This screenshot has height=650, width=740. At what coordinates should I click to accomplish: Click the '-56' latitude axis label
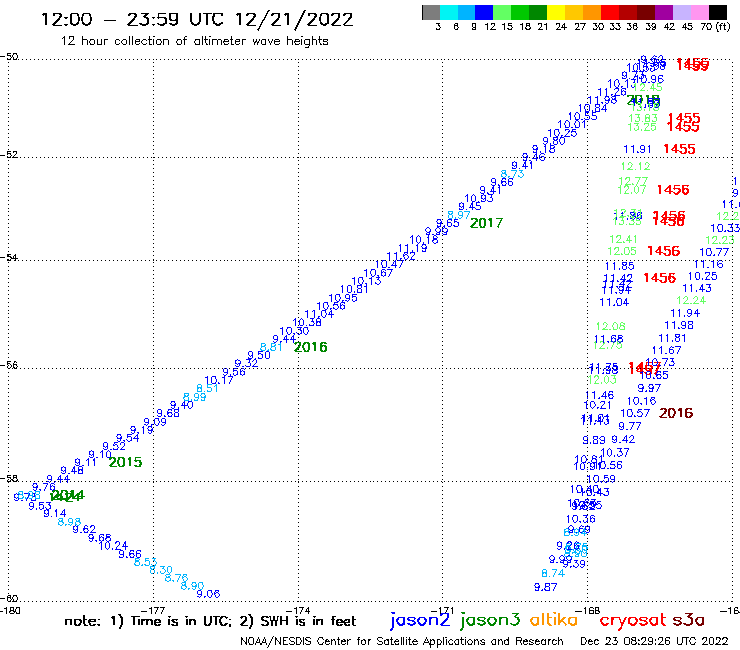[x=9, y=365]
